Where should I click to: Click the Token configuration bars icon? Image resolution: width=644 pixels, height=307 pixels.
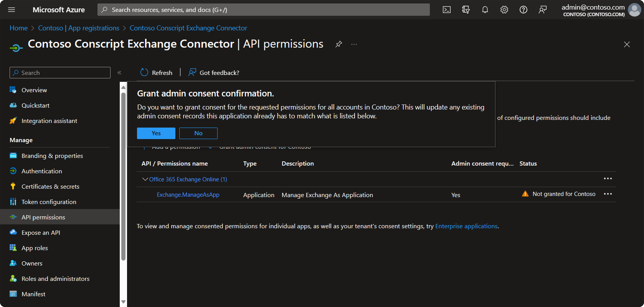13,202
